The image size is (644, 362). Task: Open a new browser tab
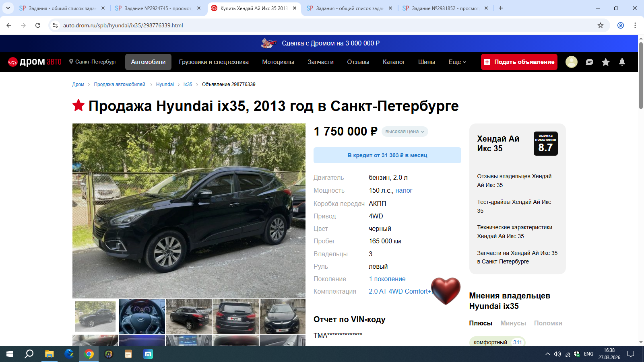pos(501,8)
